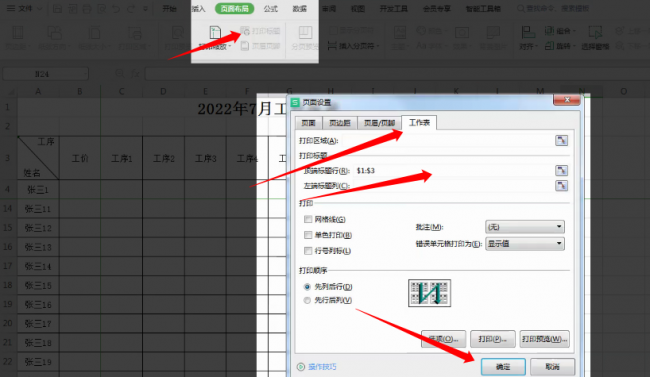Open the 开始 ribbon tab

coord(169,8)
